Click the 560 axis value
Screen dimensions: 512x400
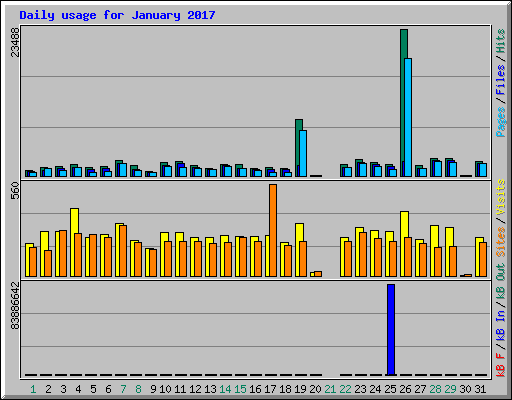15,191
